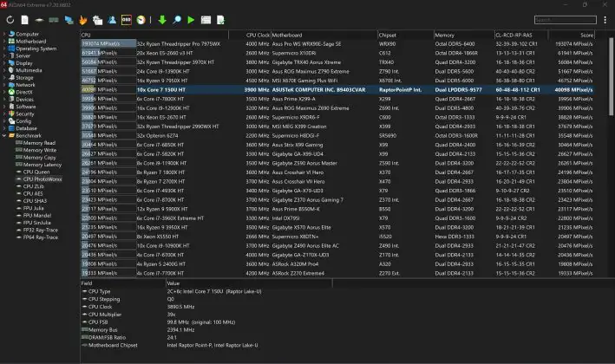Click the blue user silhouette toolbar icon
This screenshot has height=364, width=615.
[112, 20]
